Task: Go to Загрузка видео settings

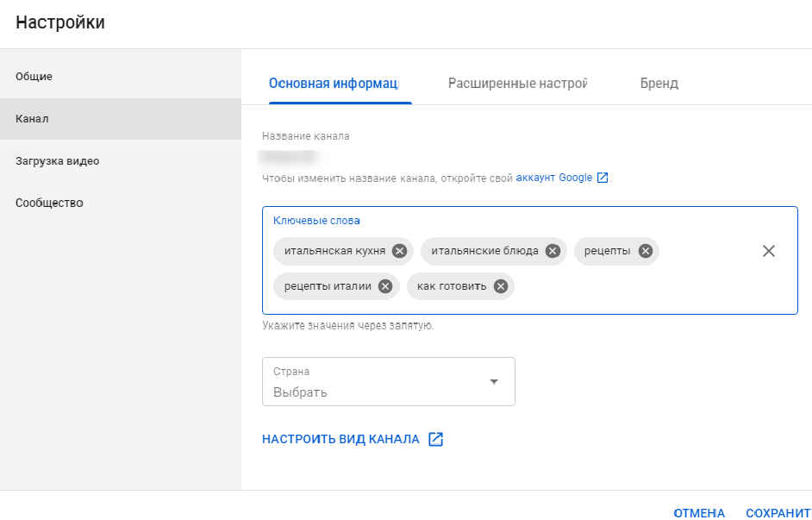Action: coord(57,161)
